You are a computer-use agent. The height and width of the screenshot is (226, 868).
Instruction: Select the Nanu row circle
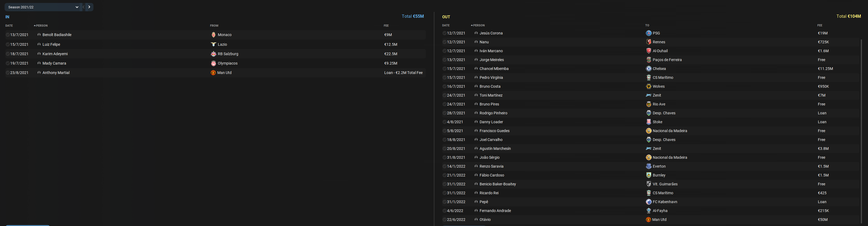(444, 42)
